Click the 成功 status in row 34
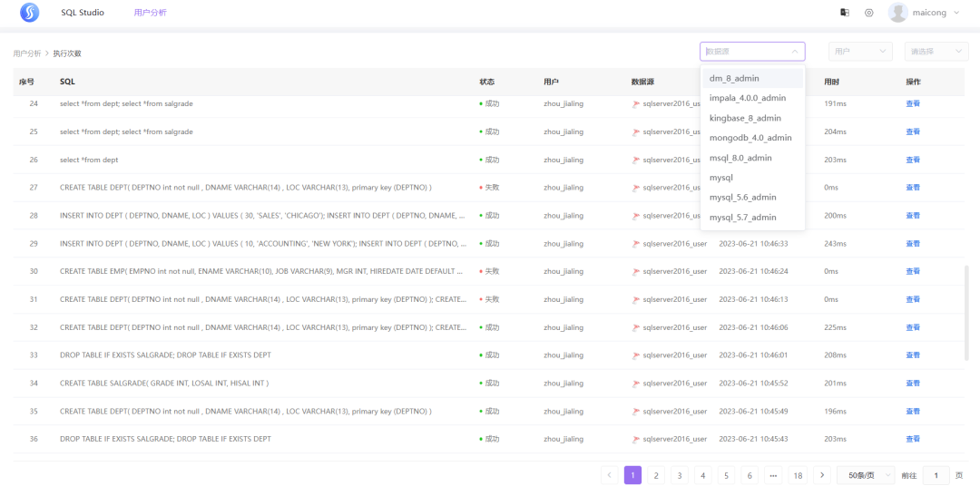The image size is (980, 486). pyautogui.click(x=489, y=383)
